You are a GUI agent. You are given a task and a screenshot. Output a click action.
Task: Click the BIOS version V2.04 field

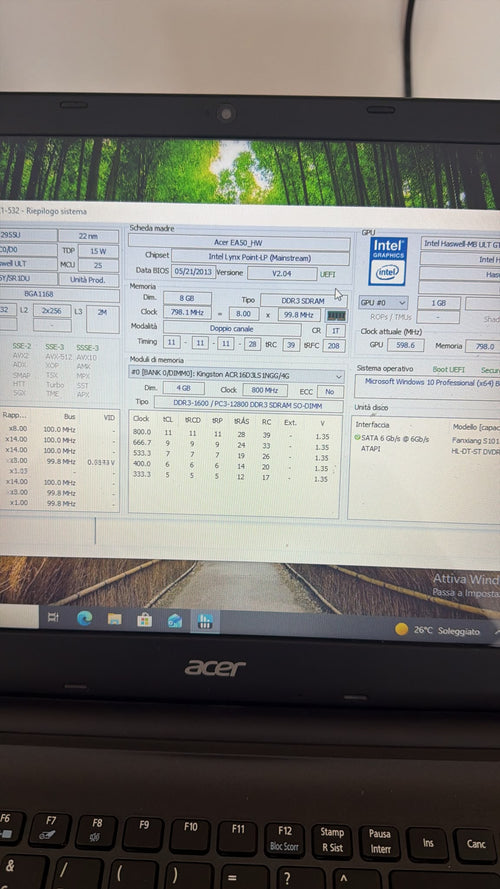282,273
